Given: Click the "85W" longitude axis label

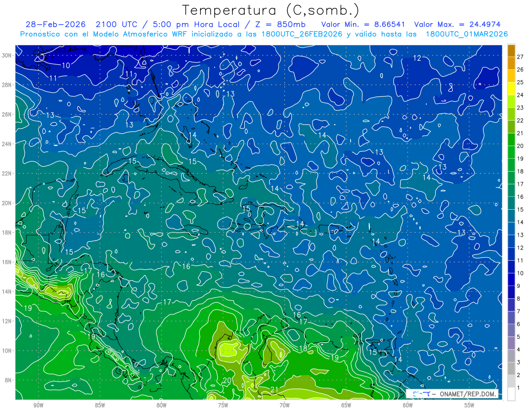Looking at the screenshot, I should [x=100, y=405].
